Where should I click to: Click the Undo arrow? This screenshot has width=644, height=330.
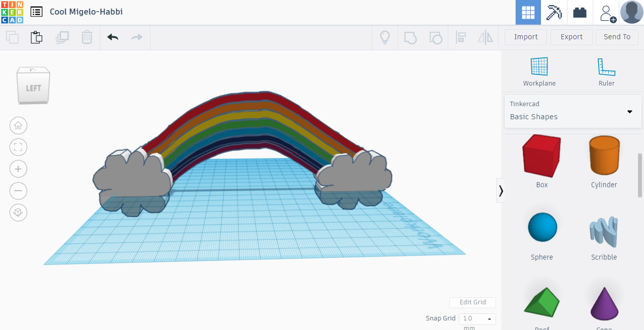click(112, 37)
